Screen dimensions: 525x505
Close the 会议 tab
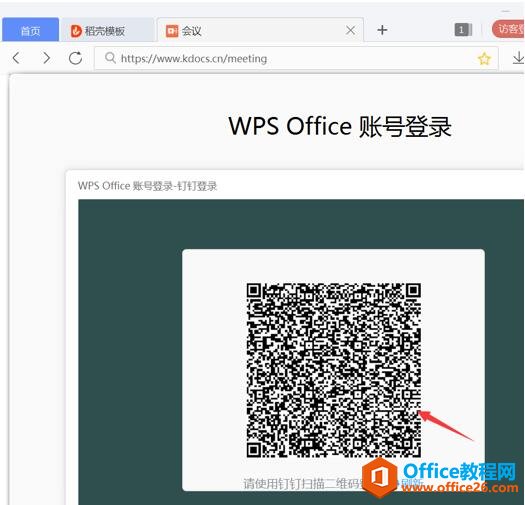[351, 30]
